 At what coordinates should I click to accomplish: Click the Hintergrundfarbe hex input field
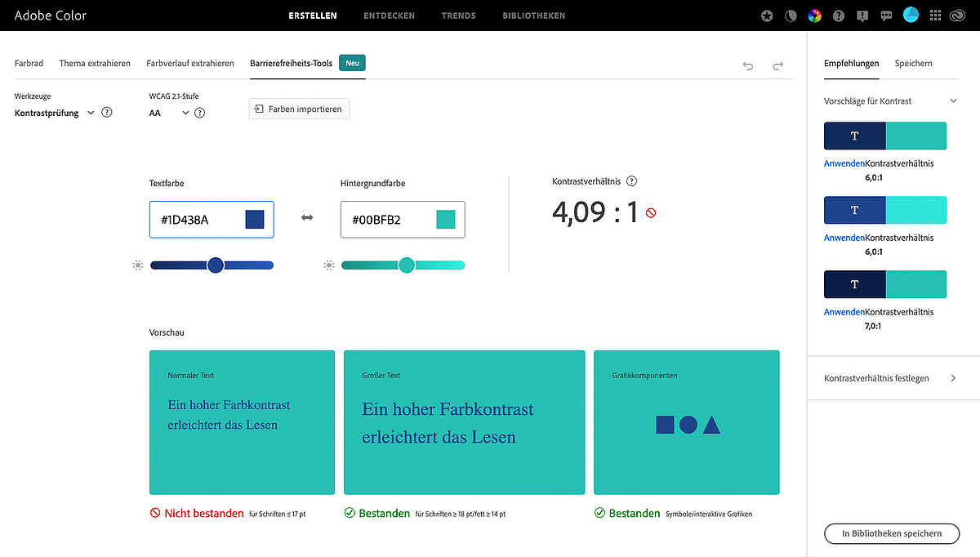[x=388, y=220]
